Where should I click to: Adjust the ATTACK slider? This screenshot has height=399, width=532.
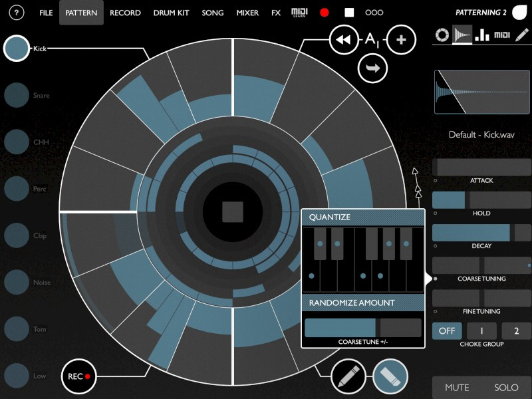click(x=481, y=168)
